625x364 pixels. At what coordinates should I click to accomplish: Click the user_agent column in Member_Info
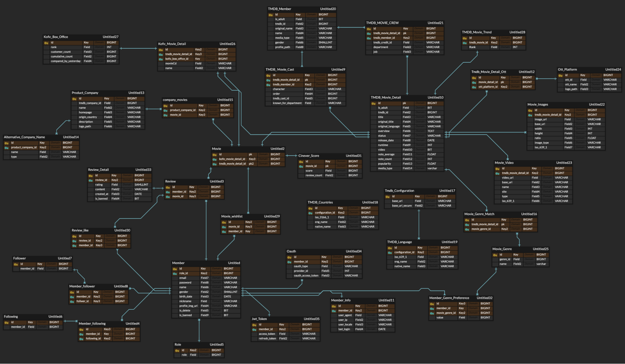point(345,315)
